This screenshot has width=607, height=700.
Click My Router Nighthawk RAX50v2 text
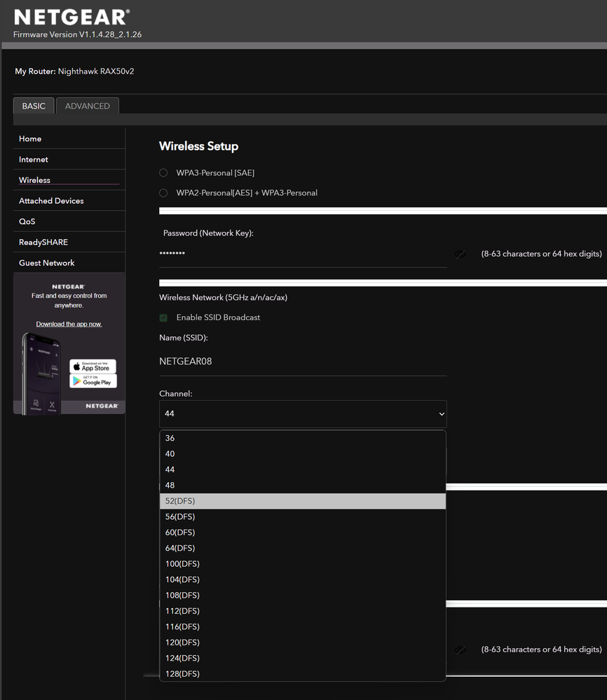(74, 71)
